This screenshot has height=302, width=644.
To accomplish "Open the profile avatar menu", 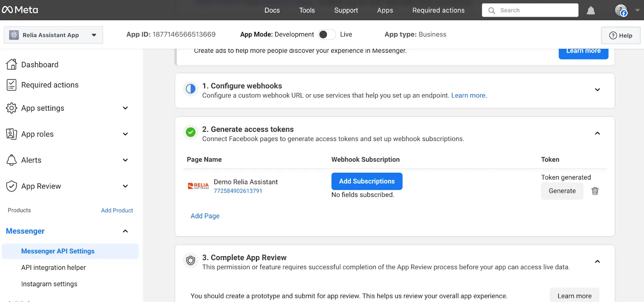I will click(621, 10).
